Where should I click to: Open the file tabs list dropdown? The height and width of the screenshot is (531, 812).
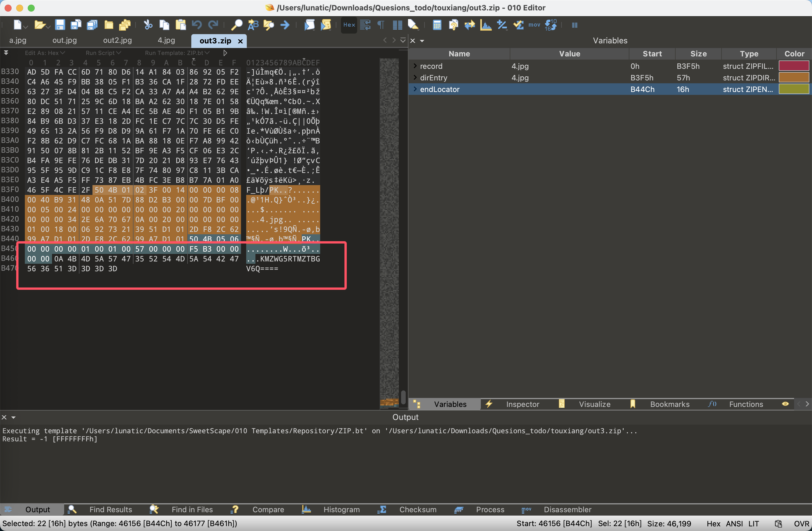tap(403, 40)
